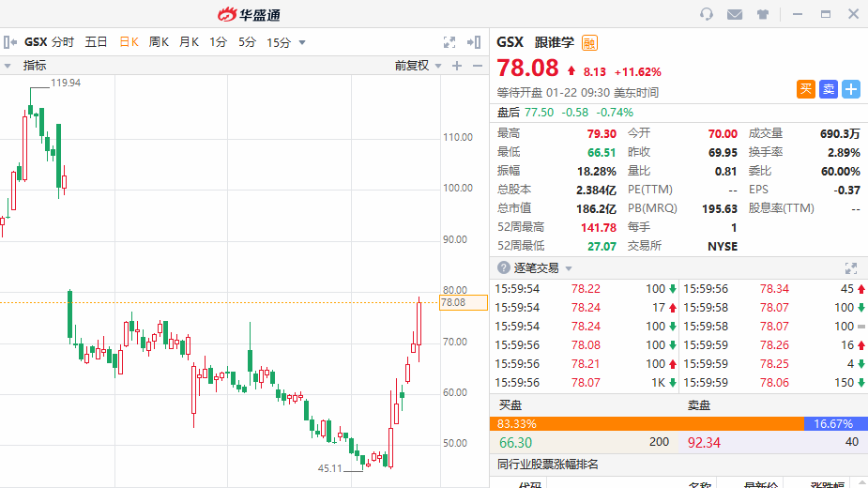Click the PB(MRQ) value 195.63
The image size is (868, 488).
[x=720, y=209]
